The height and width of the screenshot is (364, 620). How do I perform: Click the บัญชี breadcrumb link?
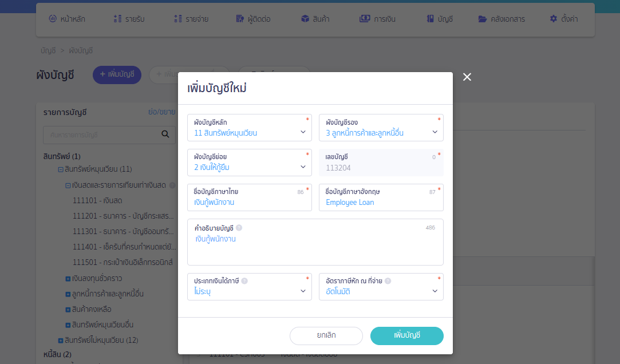point(46,50)
